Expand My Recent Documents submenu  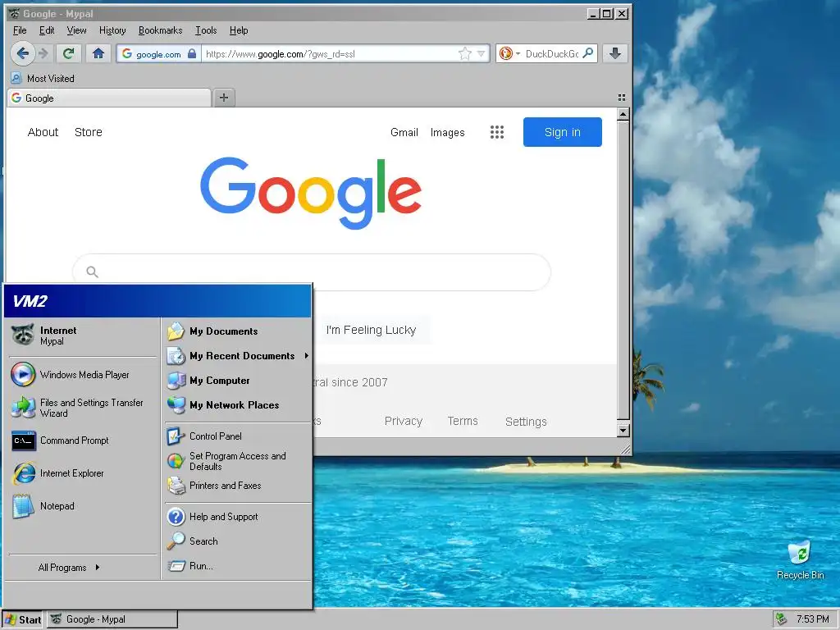[x=237, y=356]
